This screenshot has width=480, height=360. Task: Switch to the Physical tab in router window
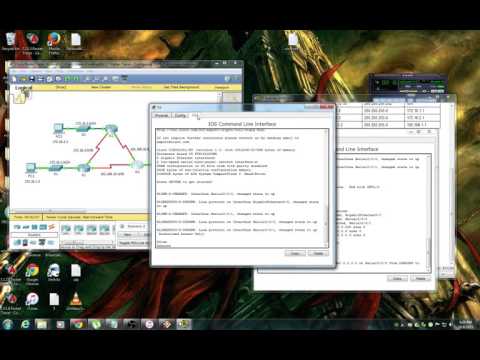[x=162, y=116]
